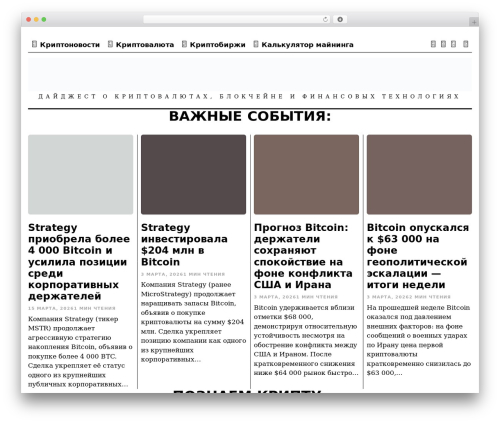Screen dimensions: 500x423
Task: Open Калькулятор майнинга page
Action: [x=307, y=44]
